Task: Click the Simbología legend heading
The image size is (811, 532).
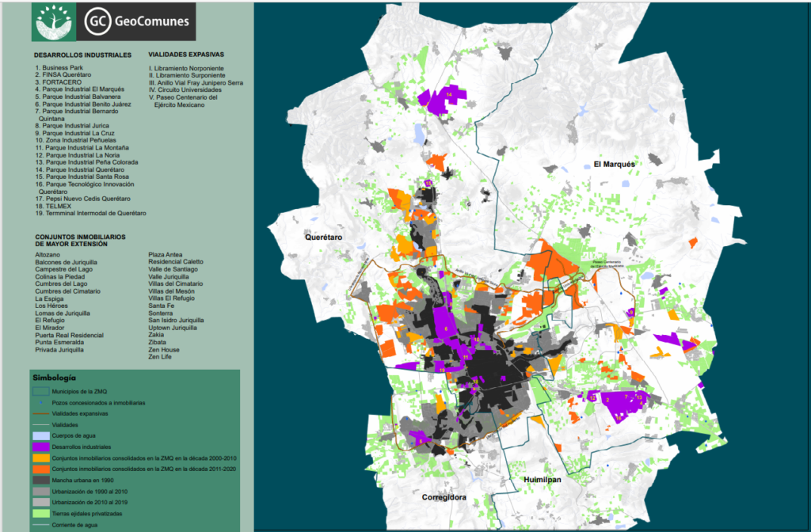Action: coord(54,378)
